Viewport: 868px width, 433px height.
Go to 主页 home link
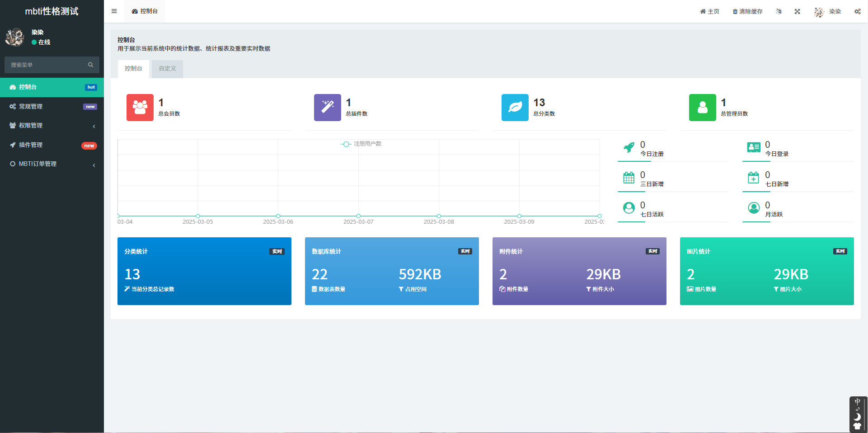tap(709, 12)
